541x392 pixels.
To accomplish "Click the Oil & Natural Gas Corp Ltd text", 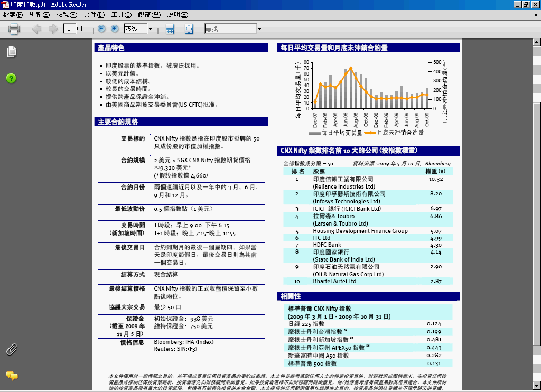I will [348, 274].
